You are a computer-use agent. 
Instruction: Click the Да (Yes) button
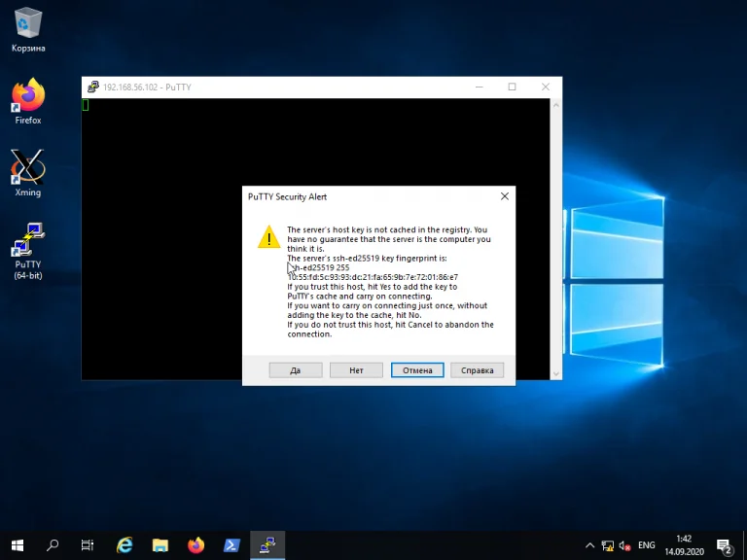[295, 370]
